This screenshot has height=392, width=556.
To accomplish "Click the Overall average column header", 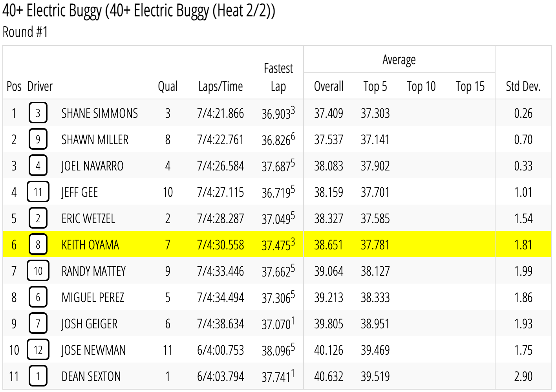I will pos(329,86).
